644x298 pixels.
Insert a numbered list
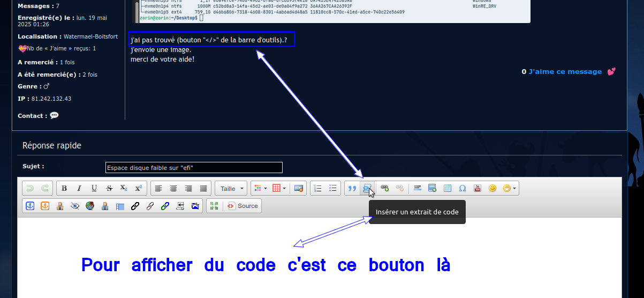tap(318, 189)
